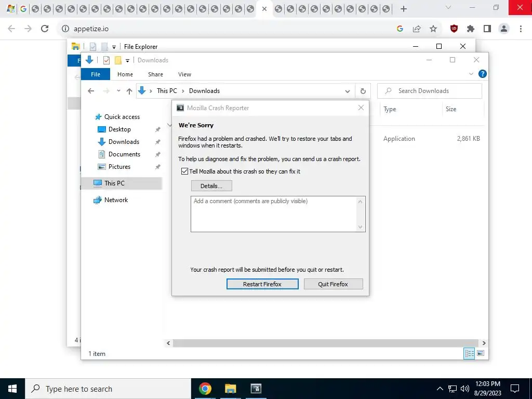Click Downloads in the address path
Image resolution: width=532 pixels, height=399 pixels.
coord(204,90)
